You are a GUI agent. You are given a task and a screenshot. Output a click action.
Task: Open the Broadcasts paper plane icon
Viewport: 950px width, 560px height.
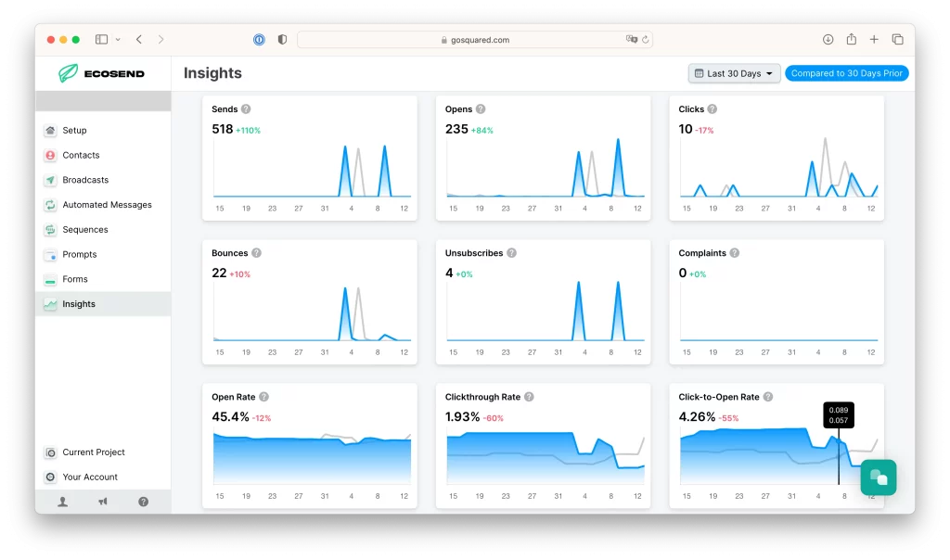[x=50, y=180]
